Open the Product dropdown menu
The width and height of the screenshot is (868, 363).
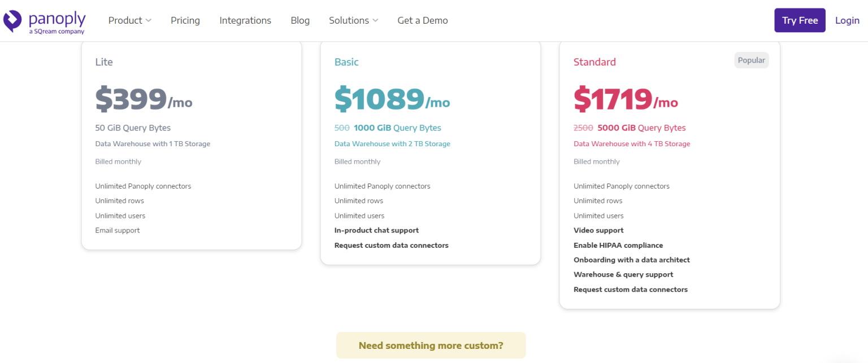point(125,20)
